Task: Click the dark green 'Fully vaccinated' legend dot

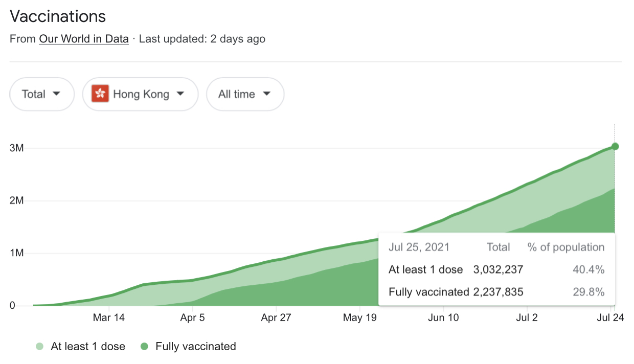Action: point(144,347)
